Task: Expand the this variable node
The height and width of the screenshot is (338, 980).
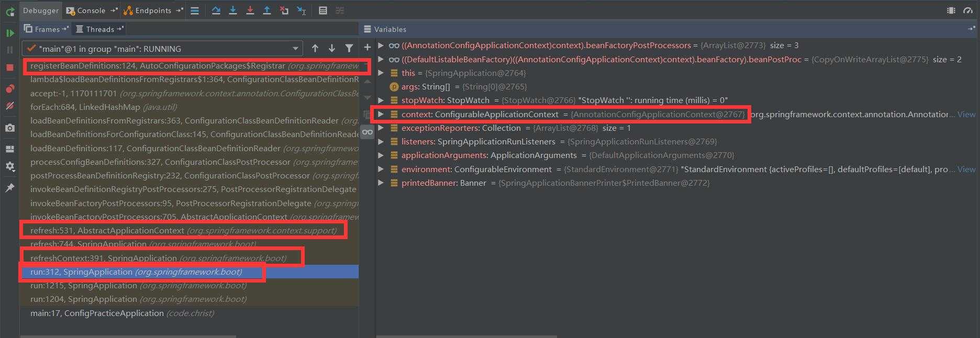Action: point(381,73)
